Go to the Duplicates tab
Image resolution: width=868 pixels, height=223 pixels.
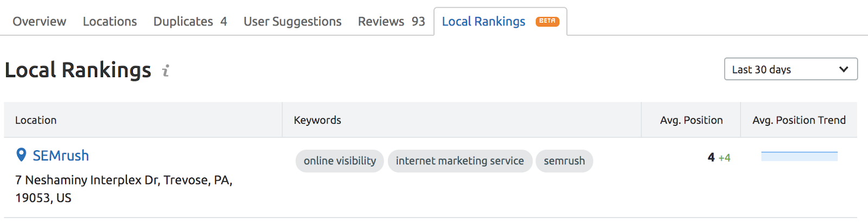[190, 21]
